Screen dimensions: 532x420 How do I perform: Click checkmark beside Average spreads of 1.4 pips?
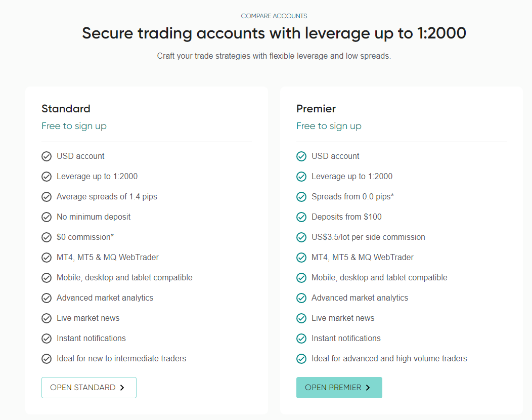point(47,196)
